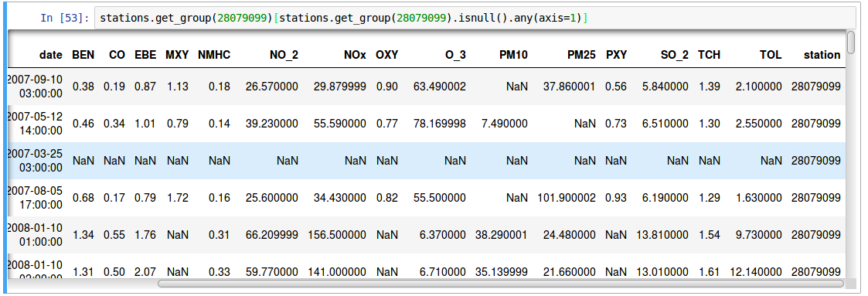The image size is (868, 296).
Task: Click the CO column header
Action: 117,55
